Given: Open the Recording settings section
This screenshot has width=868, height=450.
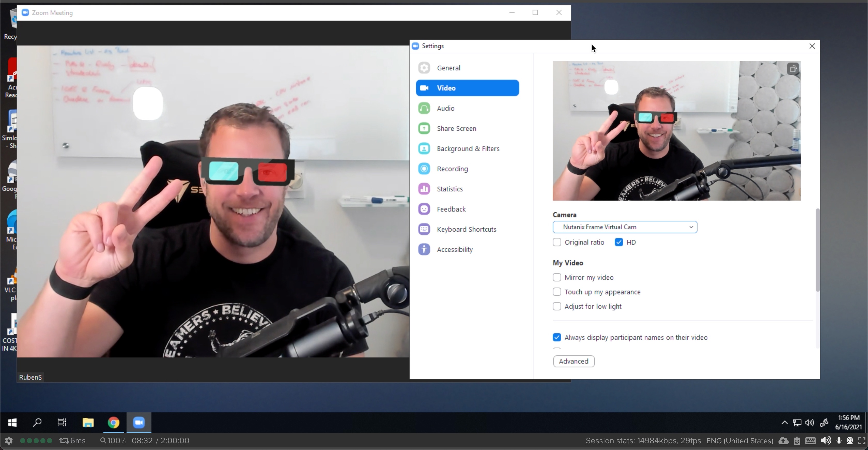Looking at the screenshot, I should point(452,169).
